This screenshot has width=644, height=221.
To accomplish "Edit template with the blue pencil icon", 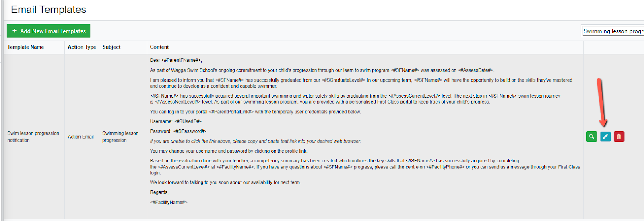I will tap(605, 137).
